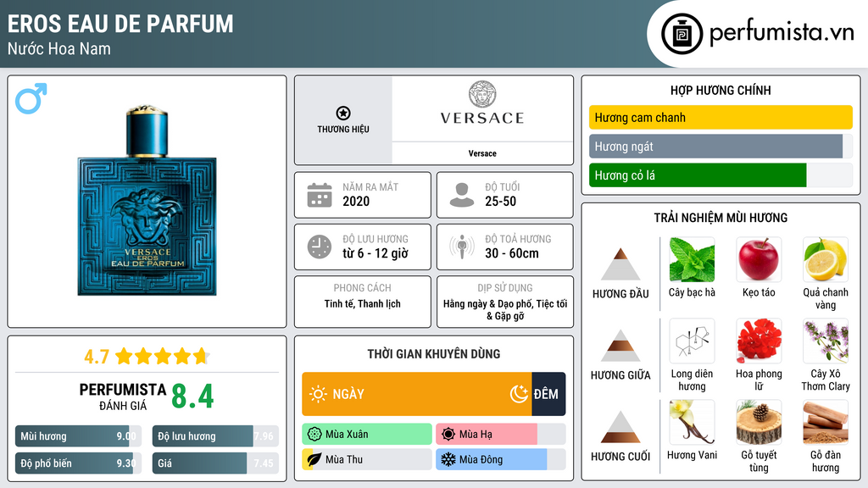Select the Hương Vani note image
The image size is (868, 488).
692,422
